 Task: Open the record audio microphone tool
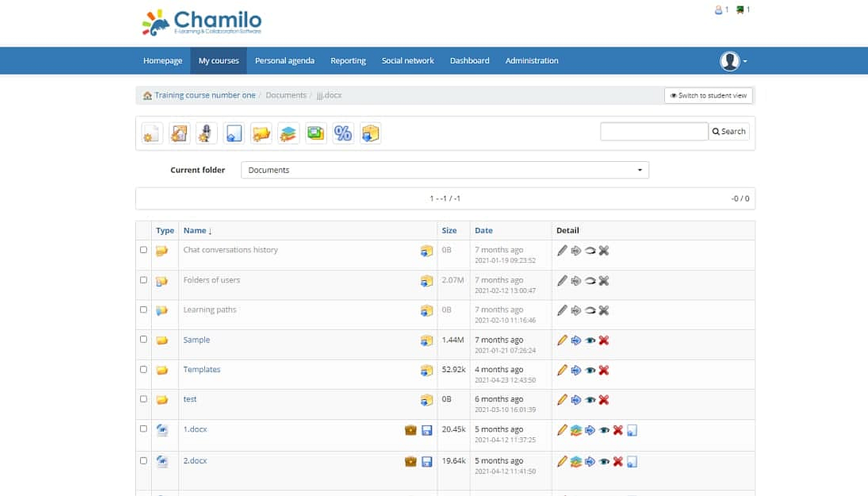tap(206, 133)
